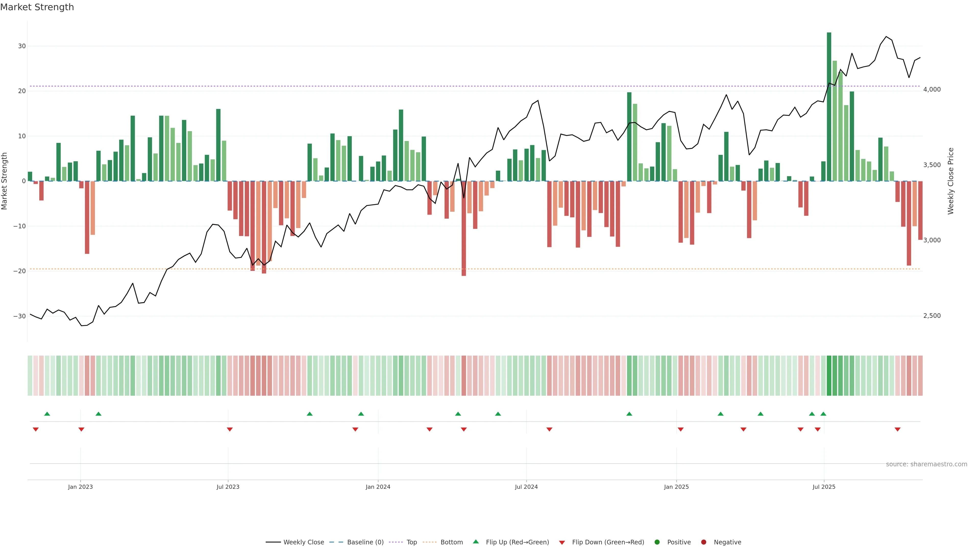The image size is (980, 551).
Task: Click the Weekly Close Price axis title
Action: [x=951, y=181]
